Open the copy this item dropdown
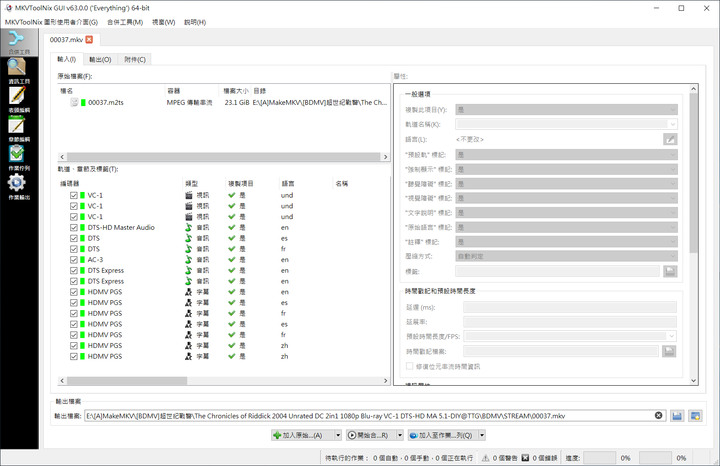This screenshot has width=720, height=466. tap(566, 109)
